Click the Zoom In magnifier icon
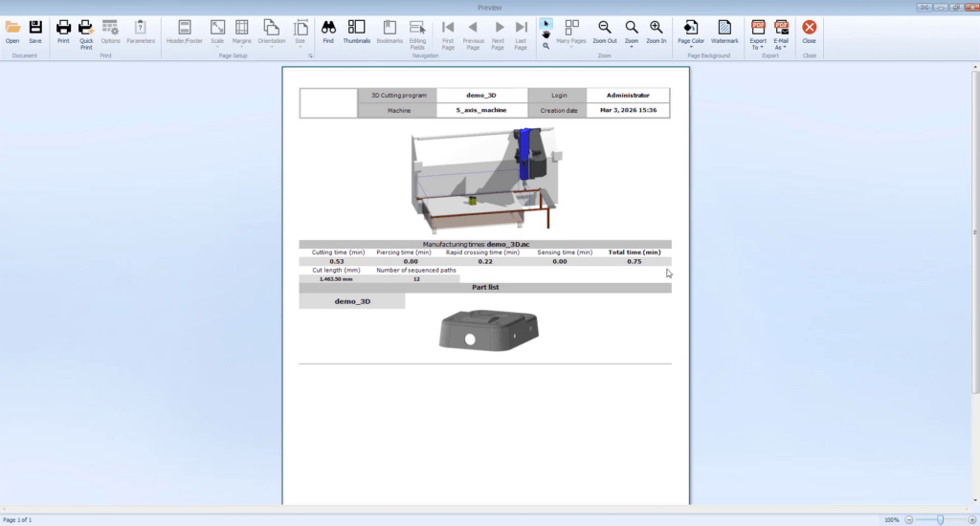This screenshot has height=526, width=980. pyautogui.click(x=656, y=28)
